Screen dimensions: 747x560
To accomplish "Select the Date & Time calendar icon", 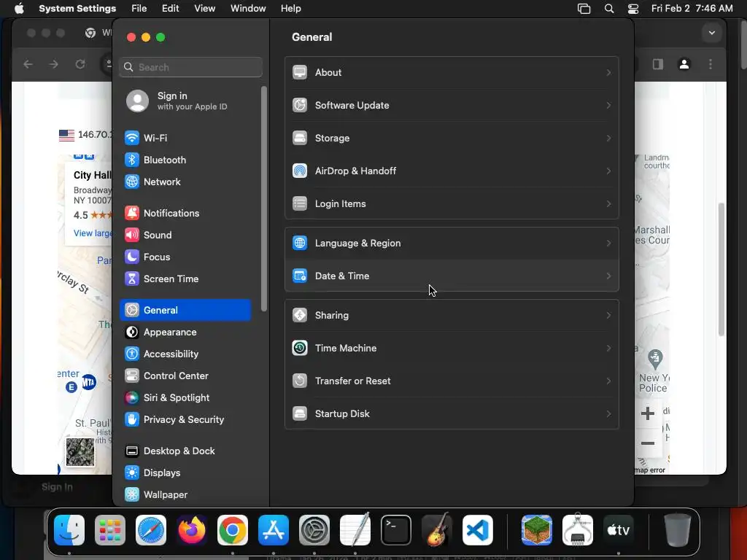I will (300, 276).
